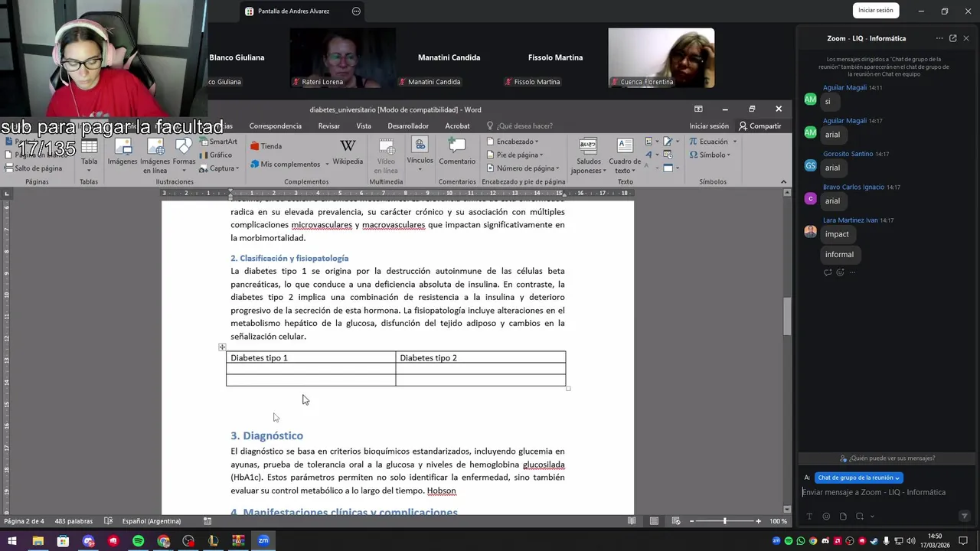Image resolution: width=980 pixels, height=551 pixels.
Task: Click the table move handle above Diabetes tipo 1
Action: 222,347
